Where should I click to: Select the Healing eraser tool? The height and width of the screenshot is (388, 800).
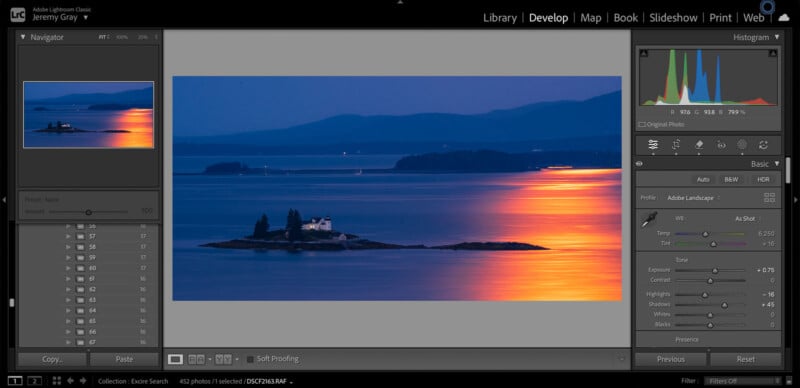tap(699, 145)
